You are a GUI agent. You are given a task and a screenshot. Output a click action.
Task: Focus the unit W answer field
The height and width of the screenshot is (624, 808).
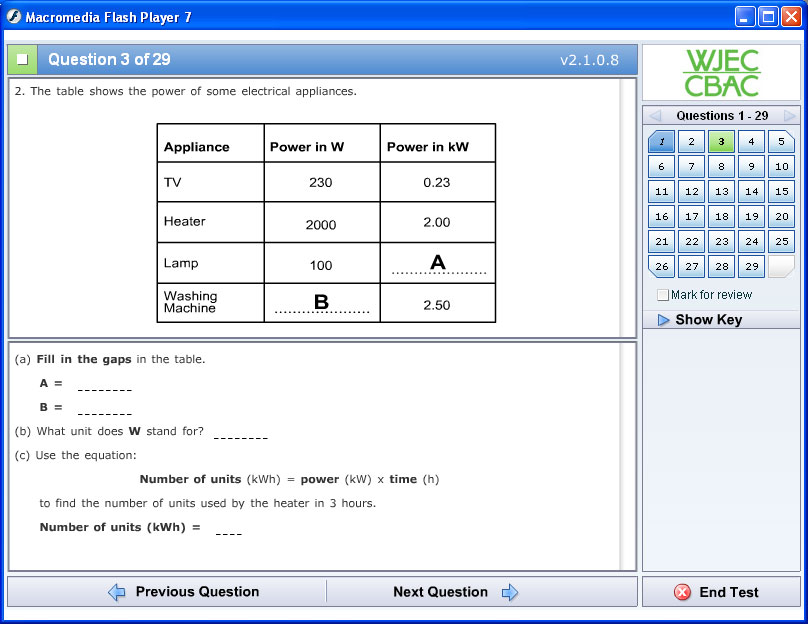pos(241,432)
